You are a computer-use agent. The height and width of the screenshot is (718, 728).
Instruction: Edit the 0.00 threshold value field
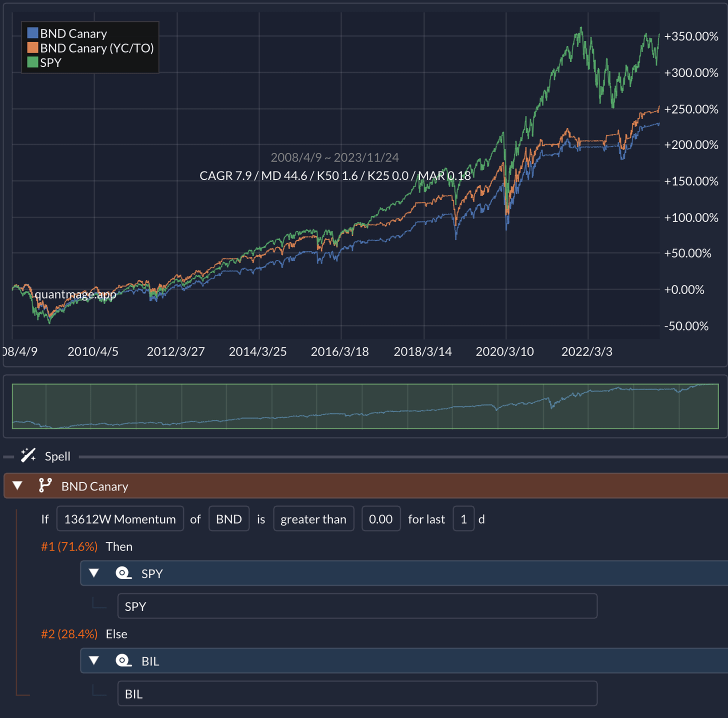coord(381,518)
